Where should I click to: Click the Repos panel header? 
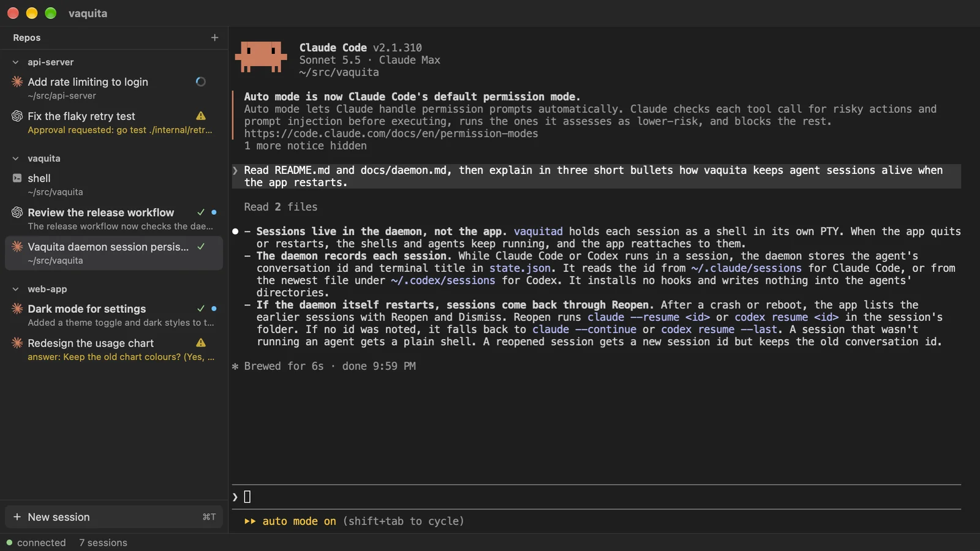[x=27, y=38]
